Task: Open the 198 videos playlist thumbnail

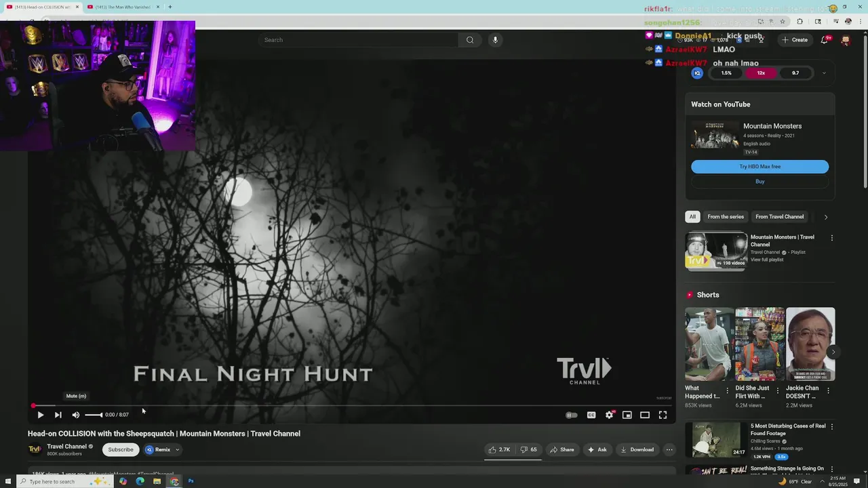Action: [x=716, y=251]
